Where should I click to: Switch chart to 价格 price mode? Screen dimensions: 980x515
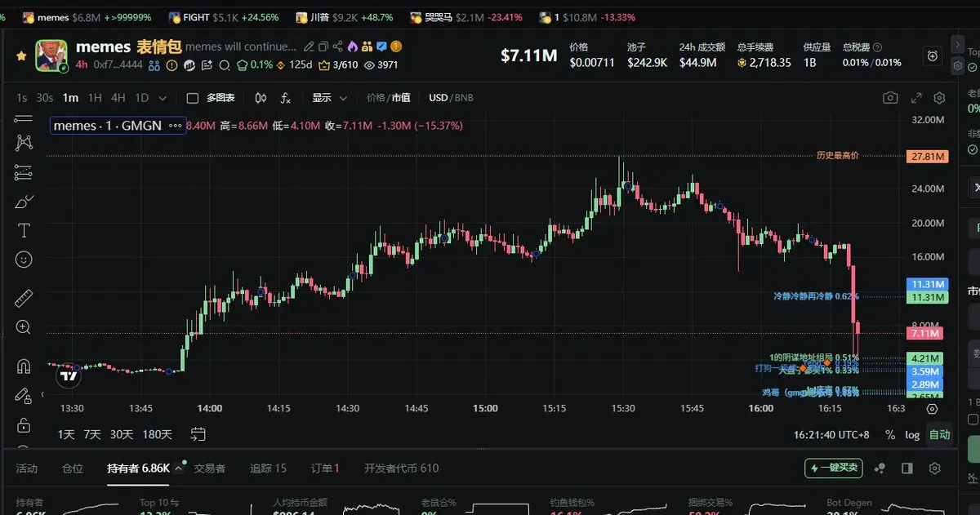point(376,98)
